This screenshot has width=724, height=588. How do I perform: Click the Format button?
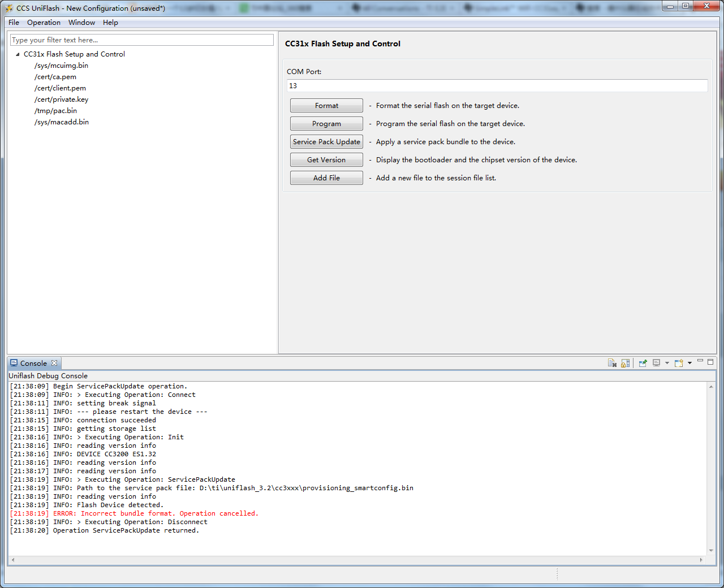pyautogui.click(x=326, y=106)
